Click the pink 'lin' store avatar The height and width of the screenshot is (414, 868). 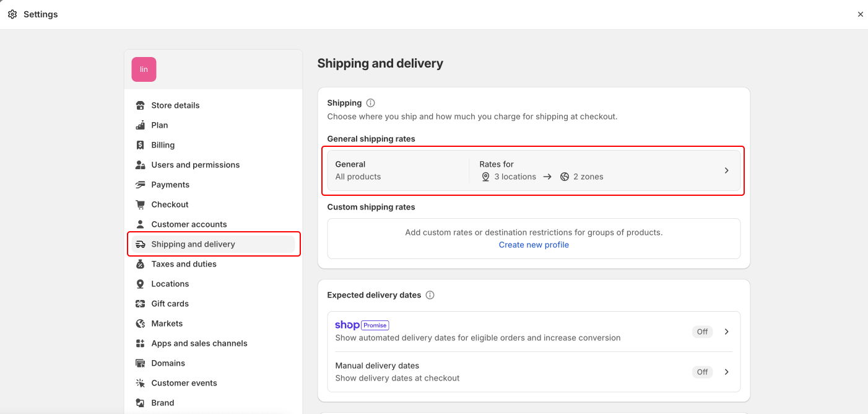click(144, 69)
